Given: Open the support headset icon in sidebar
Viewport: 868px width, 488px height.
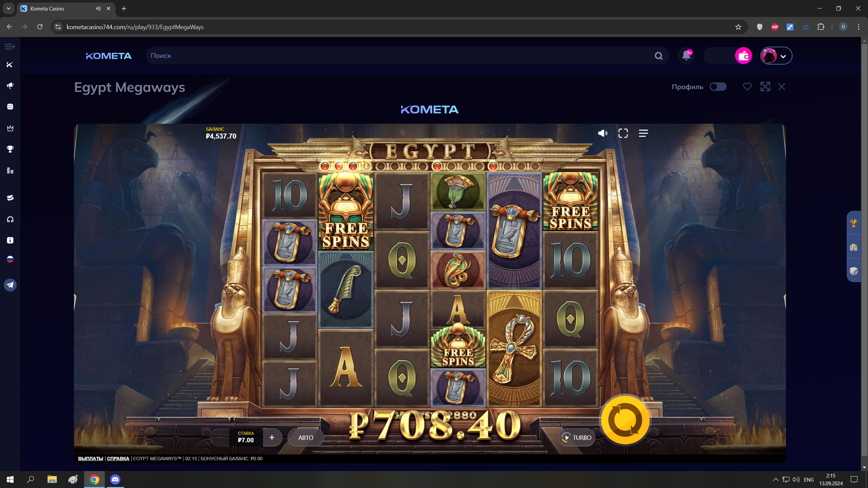Looking at the screenshot, I should [10, 219].
